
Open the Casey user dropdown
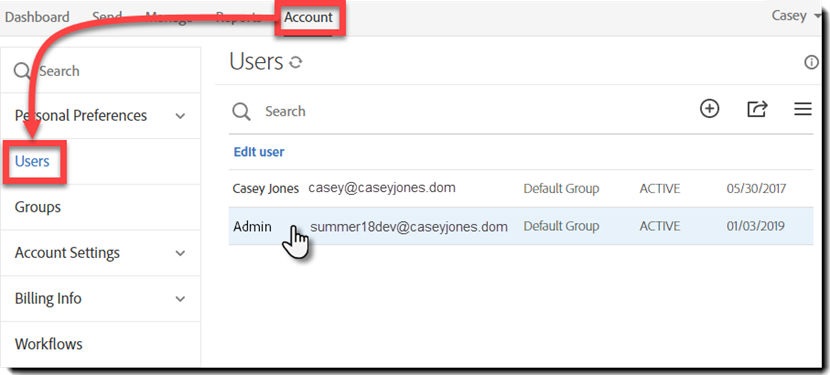point(796,16)
